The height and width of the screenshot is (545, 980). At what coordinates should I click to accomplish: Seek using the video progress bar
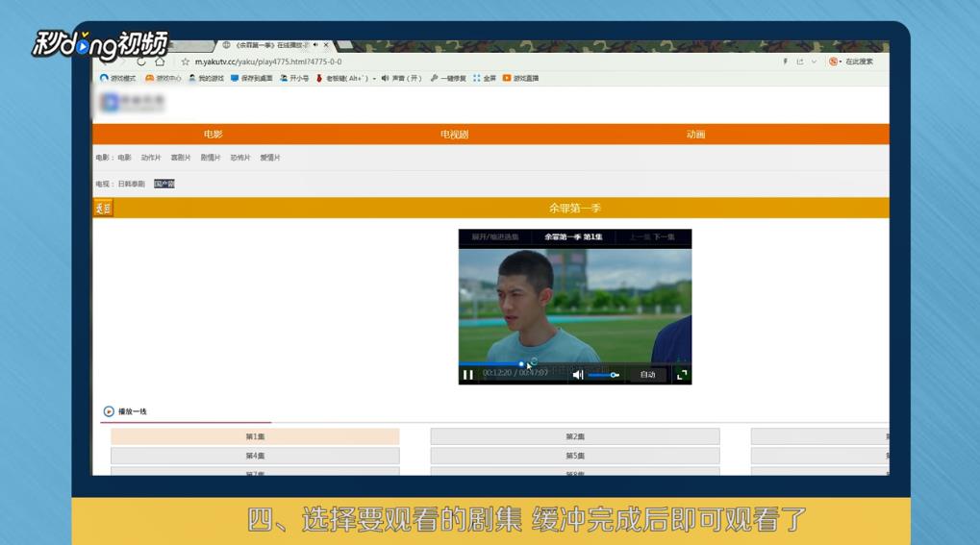pyautogui.click(x=575, y=363)
